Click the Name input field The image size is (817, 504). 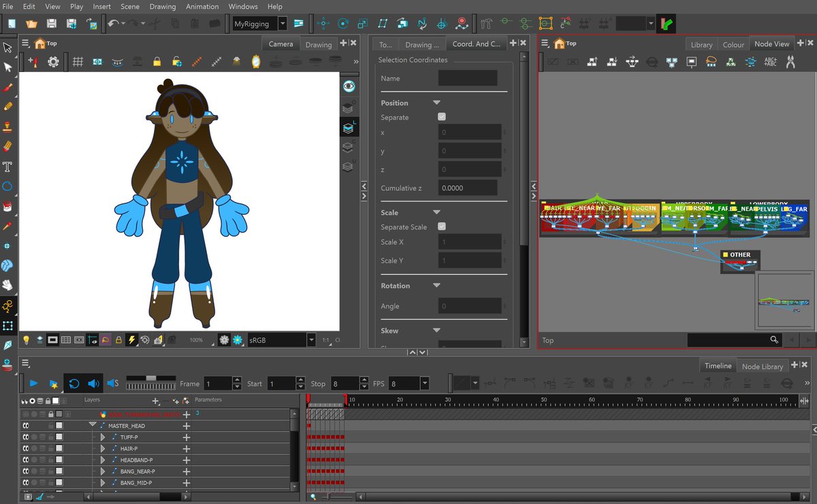pyautogui.click(x=468, y=78)
